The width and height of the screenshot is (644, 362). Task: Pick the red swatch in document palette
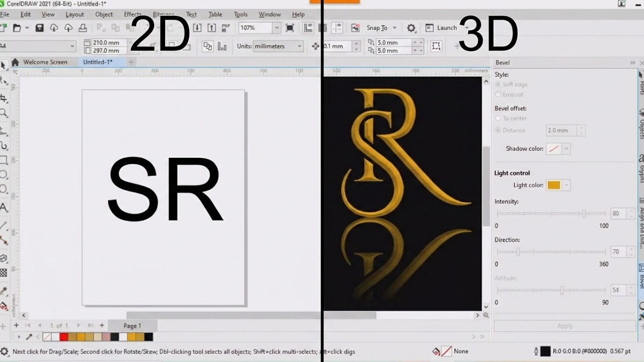pyautogui.click(x=63, y=337)
